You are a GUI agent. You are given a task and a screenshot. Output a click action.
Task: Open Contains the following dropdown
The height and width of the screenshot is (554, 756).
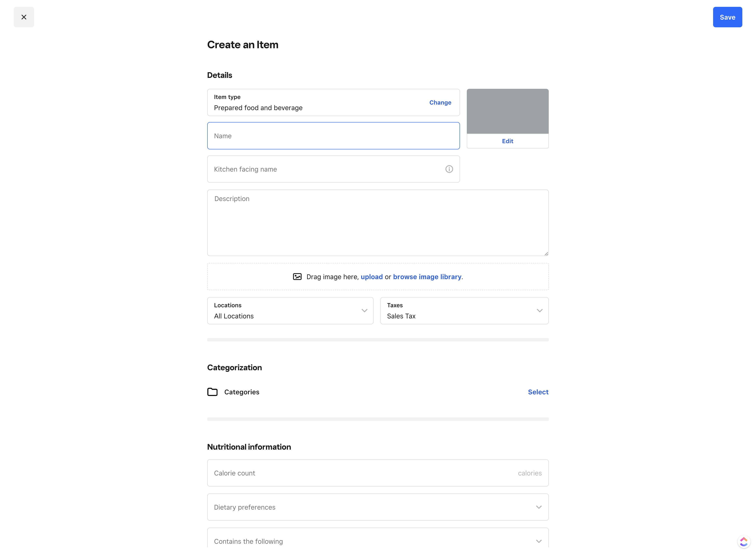[378, 541]
